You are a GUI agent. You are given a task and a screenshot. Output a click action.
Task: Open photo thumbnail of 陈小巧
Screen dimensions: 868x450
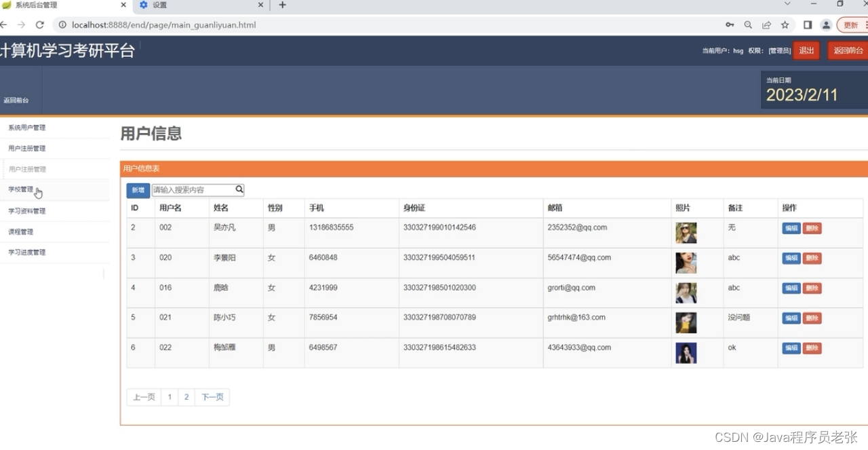tap(686, 322)
